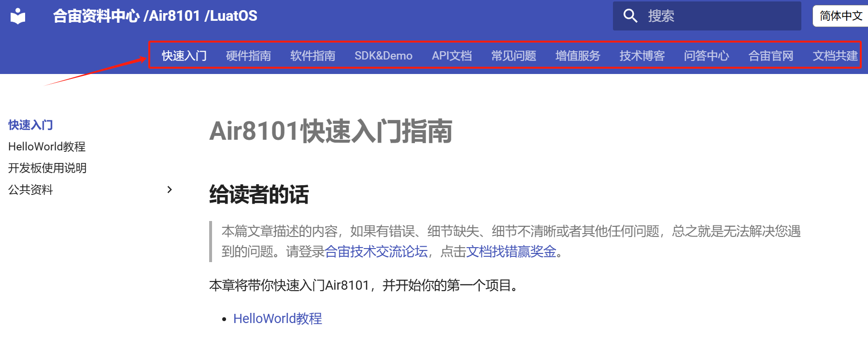
Task: Follow the 合宙技术交流论坛 link
Action: click(x=376, y=251)
